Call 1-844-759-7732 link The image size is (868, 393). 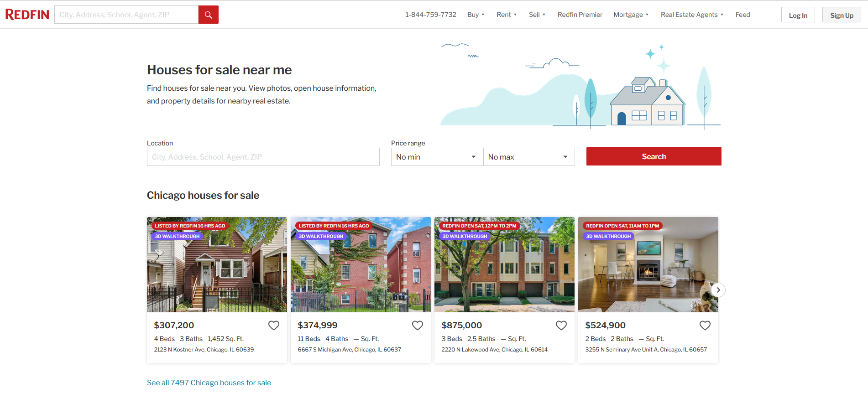(x=431, y=15)
